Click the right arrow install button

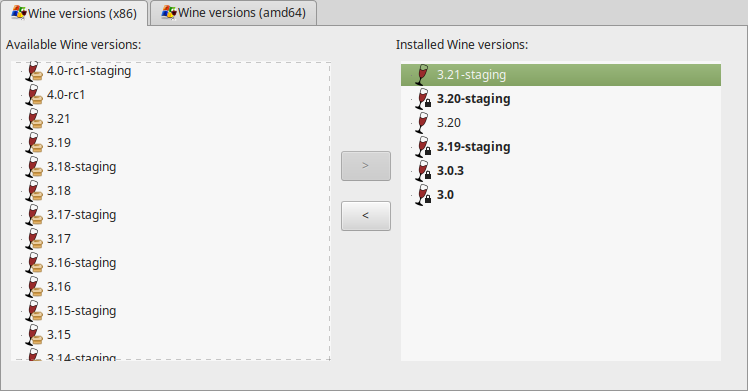[366, 166]
